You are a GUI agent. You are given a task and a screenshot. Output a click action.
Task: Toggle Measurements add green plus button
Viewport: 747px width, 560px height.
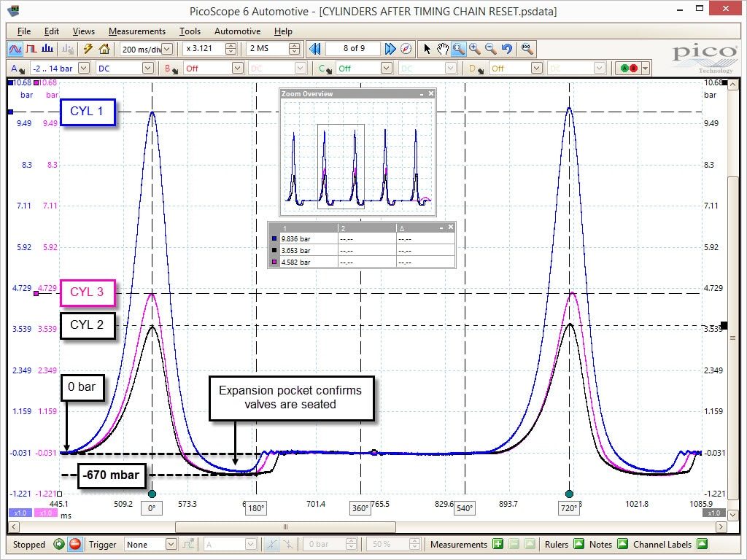pos(498,544)
